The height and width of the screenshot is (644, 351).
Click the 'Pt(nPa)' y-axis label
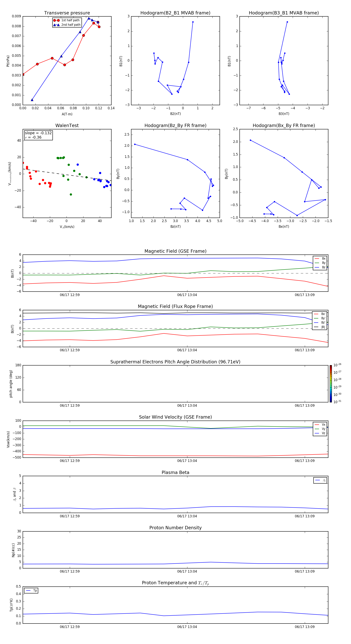coord(8,61)
